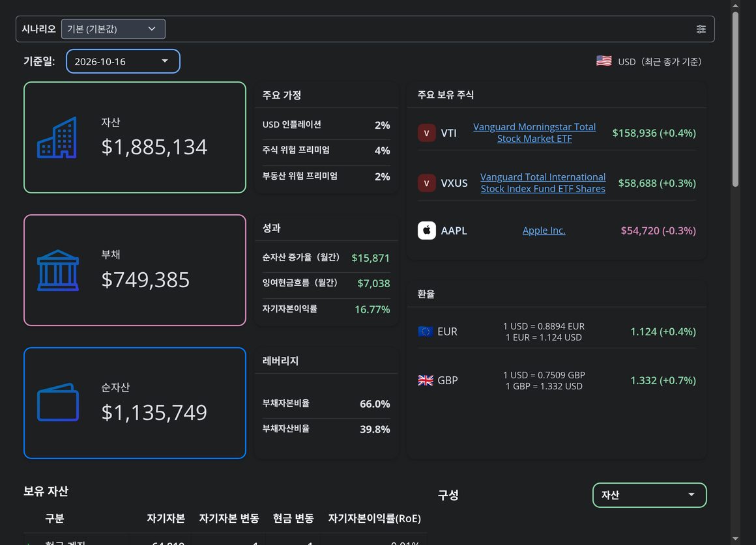Click the VXUS ticker logo icon
The width and height of the screenshot is (756, 545).
pos(427,183)
